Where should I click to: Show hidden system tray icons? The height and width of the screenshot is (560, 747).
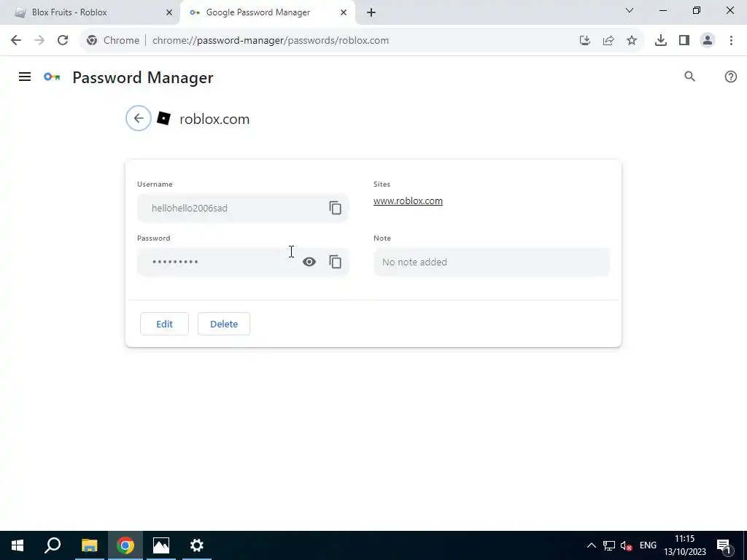(x=591, y=545)
